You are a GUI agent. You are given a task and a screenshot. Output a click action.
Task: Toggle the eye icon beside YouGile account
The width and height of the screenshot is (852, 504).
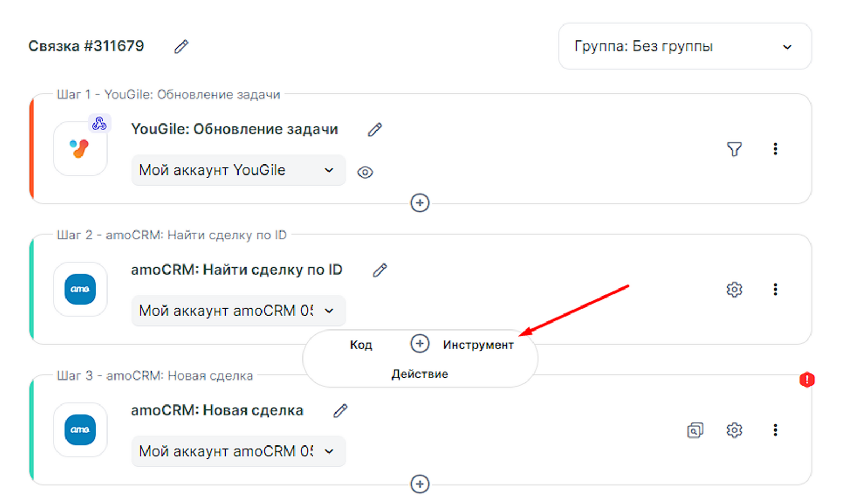coord(365,172)
